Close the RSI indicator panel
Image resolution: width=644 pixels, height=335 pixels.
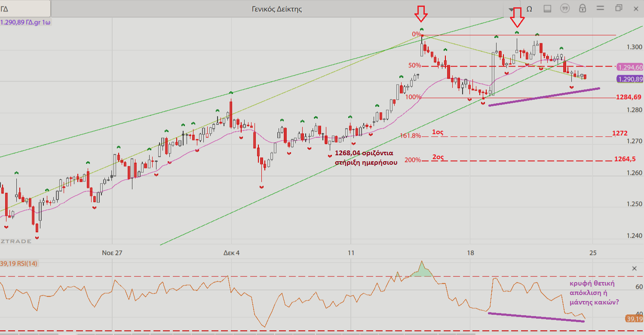tap(634, 268)
